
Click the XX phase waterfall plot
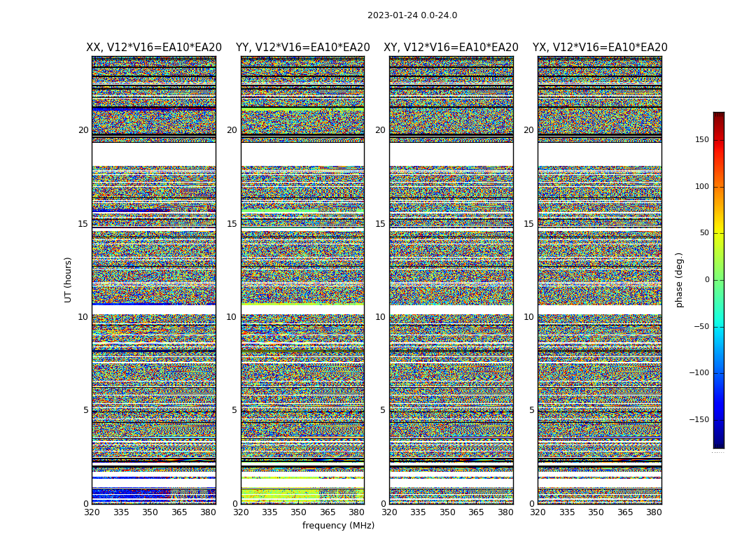pyautogui.click(x=154, y=280)
